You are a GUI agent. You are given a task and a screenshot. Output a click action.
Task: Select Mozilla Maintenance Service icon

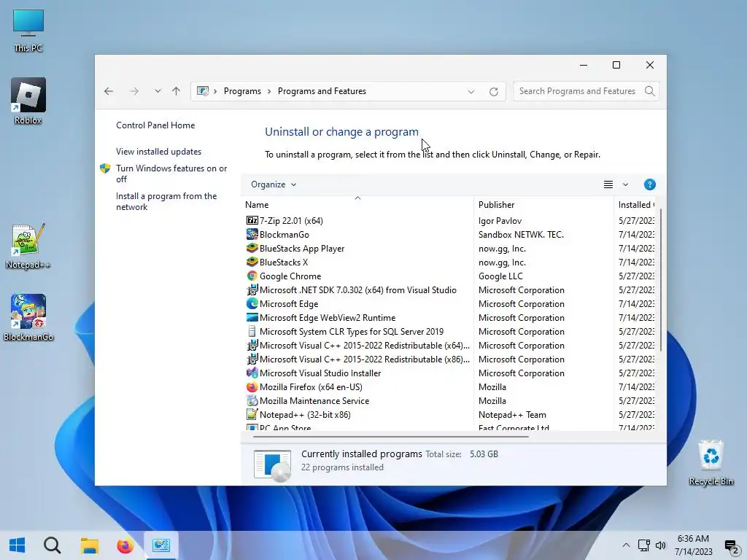252,400
